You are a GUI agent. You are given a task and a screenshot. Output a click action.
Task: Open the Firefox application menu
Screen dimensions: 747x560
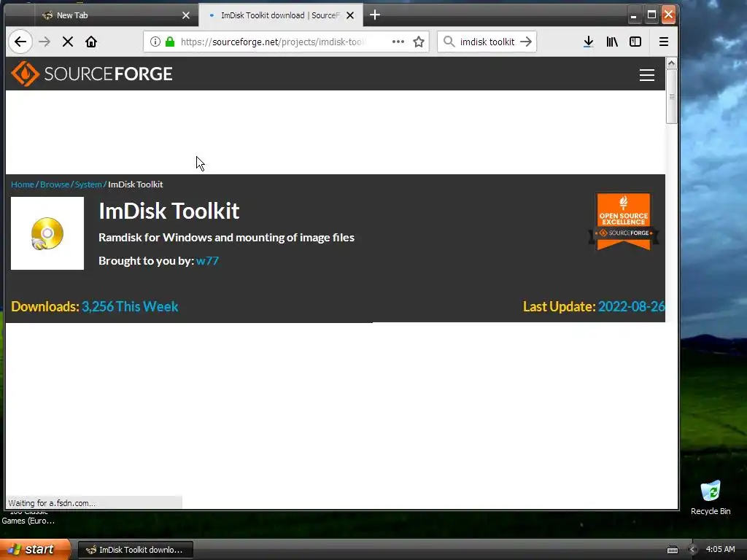point(664,42)
